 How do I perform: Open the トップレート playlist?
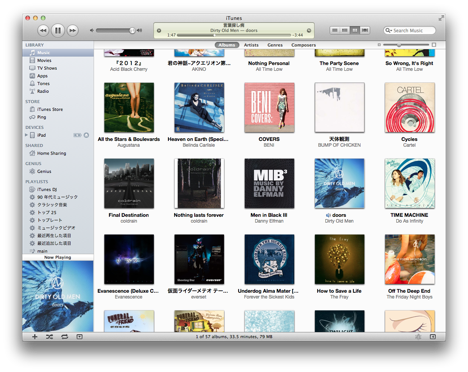tap(58, 220)
